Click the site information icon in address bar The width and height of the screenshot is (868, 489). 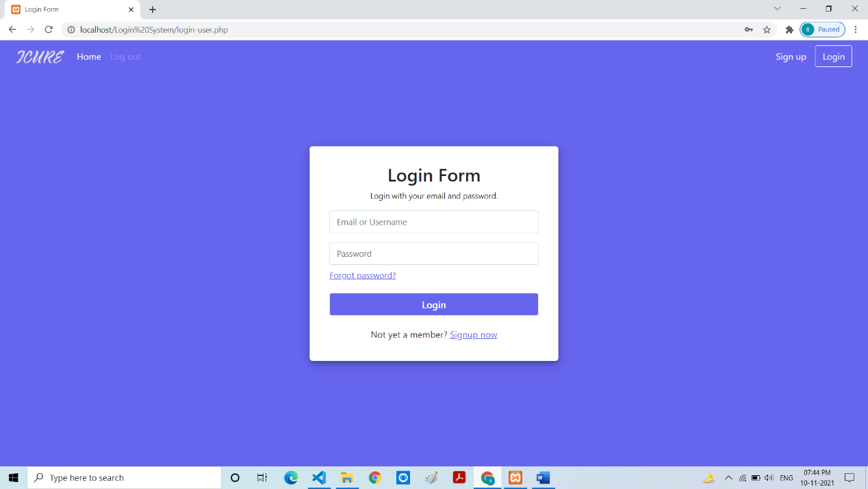tap(71, 29)
